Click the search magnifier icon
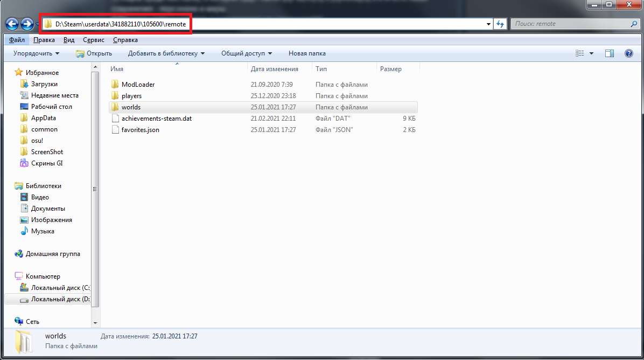Viewport: 644px width, 360px height. click(x=634, y=24)
